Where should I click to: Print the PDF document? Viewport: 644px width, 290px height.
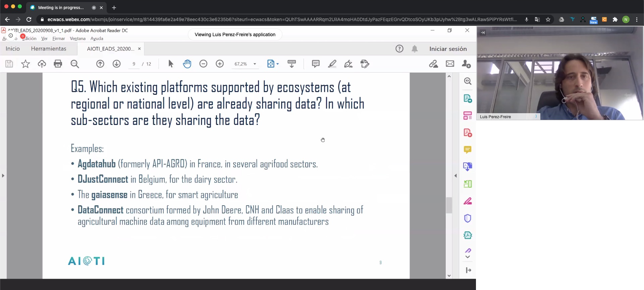58,64
